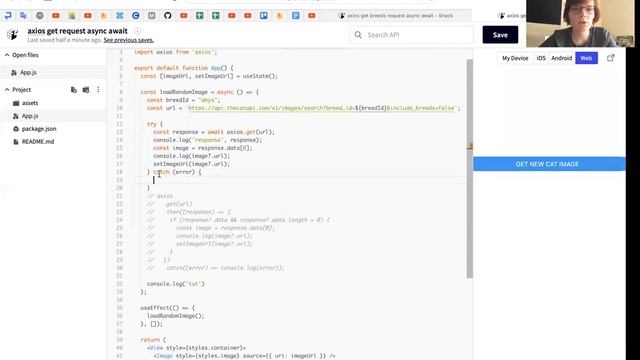Viewport: 640px width, 360px height.
Task: Click the 'loadRandomImage();' call inside useEffect
Action: [176, 316]
